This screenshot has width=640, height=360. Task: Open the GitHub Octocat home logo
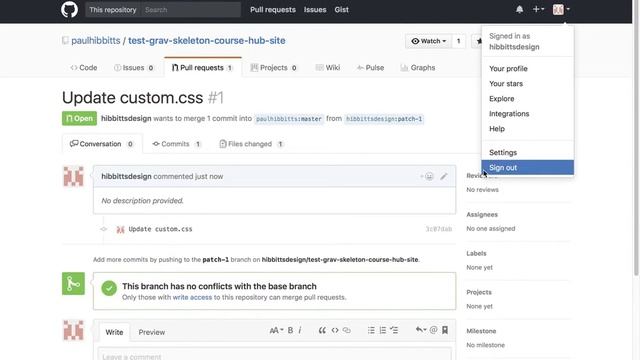[69, 9]
